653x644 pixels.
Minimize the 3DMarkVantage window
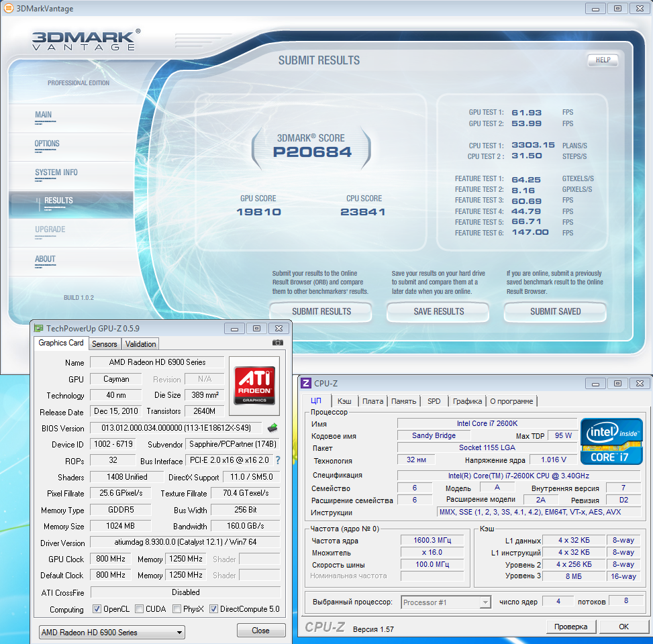(x=595, y=8)
